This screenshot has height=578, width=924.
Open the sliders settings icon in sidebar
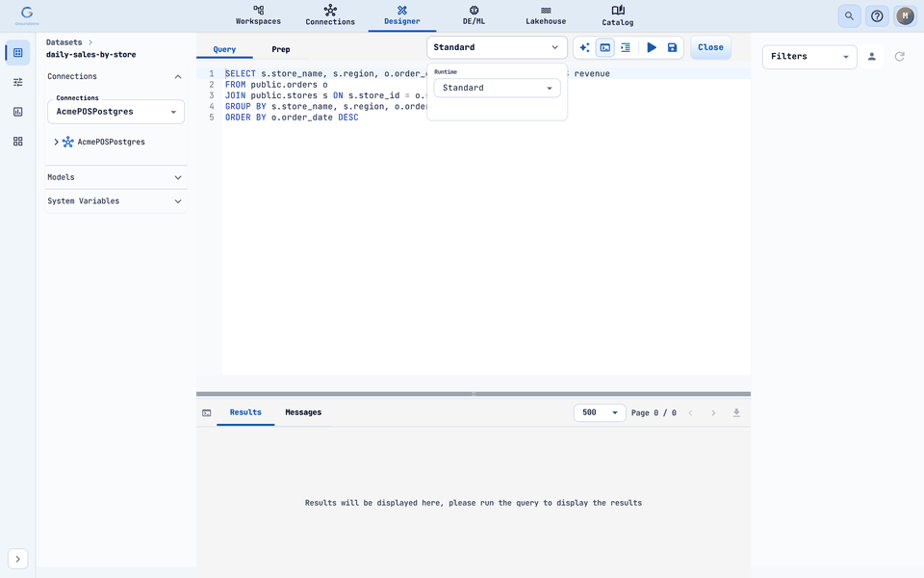[x=17, y=82]
